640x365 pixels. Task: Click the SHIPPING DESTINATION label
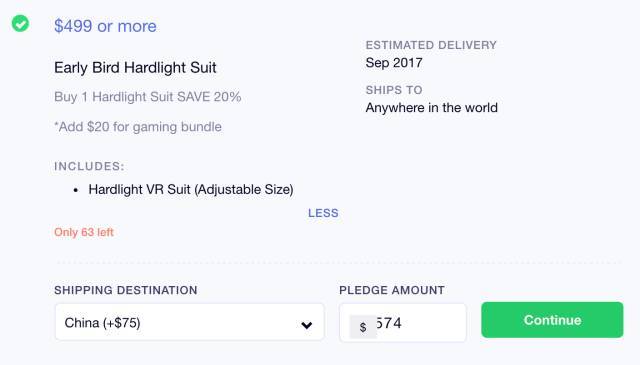point(126,290)
